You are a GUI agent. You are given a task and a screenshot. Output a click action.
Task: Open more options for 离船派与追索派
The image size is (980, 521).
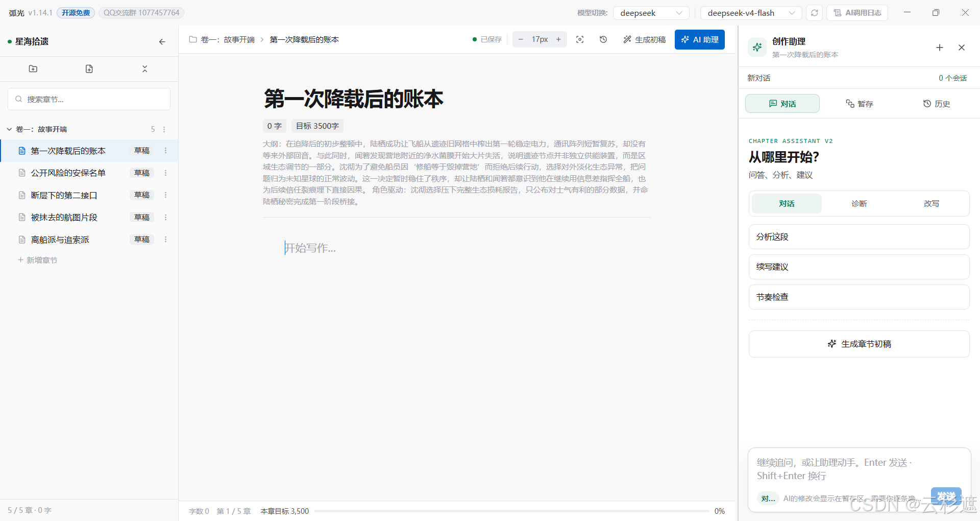pyautogui.click(x=165, y=240)
